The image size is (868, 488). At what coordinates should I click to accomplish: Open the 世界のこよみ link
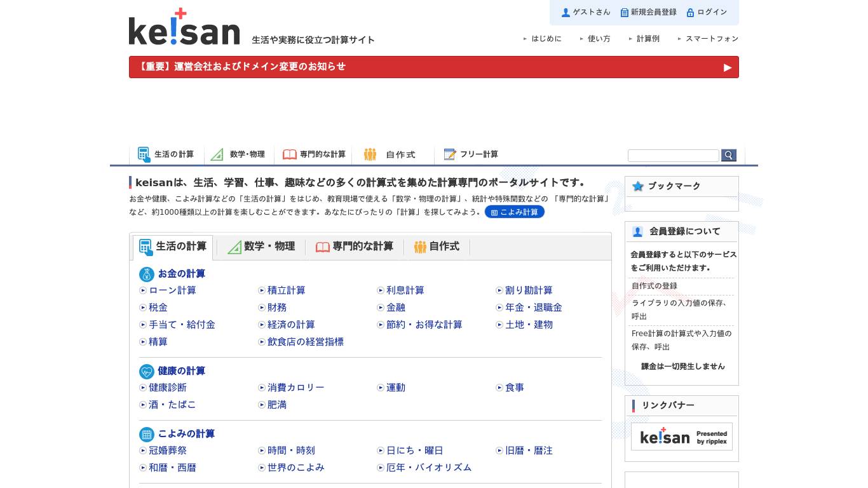point(296,468)
